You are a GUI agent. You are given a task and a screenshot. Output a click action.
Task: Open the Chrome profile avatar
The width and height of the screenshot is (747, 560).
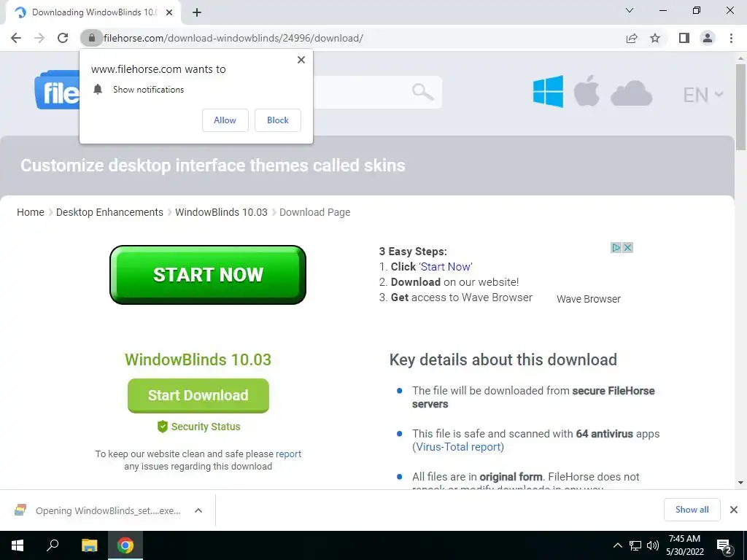click(x=708, y=38)
